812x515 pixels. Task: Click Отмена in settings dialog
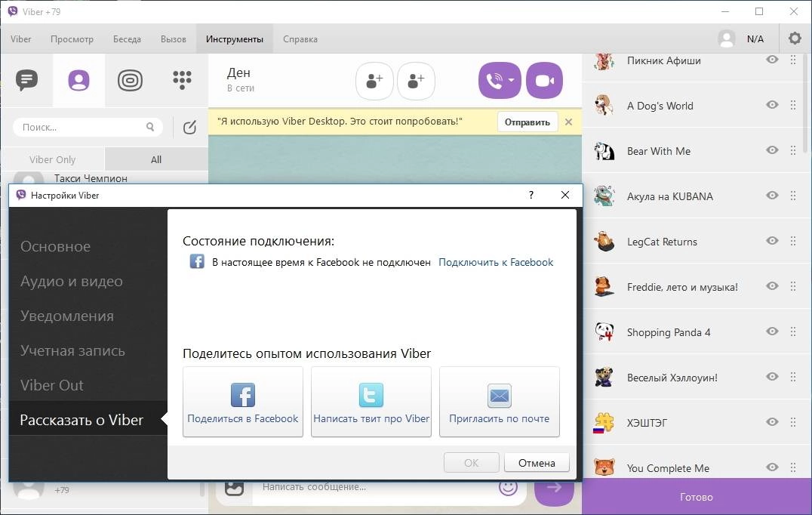tap(537, 463)
